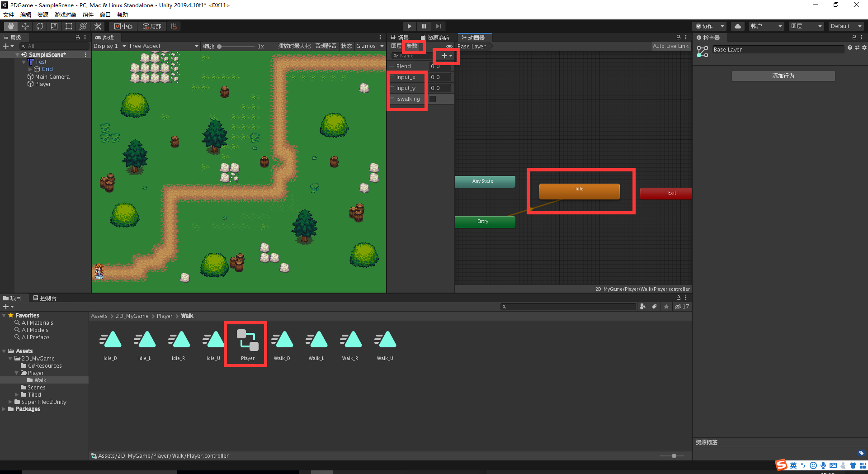Open the Unity cloud services icon
868x474 pixels.
[737, 26]
